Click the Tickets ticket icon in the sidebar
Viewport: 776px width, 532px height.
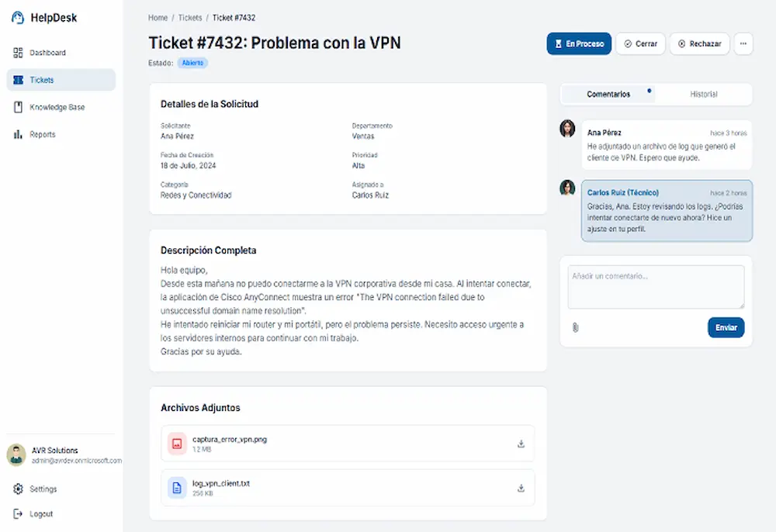coord(17,79)
